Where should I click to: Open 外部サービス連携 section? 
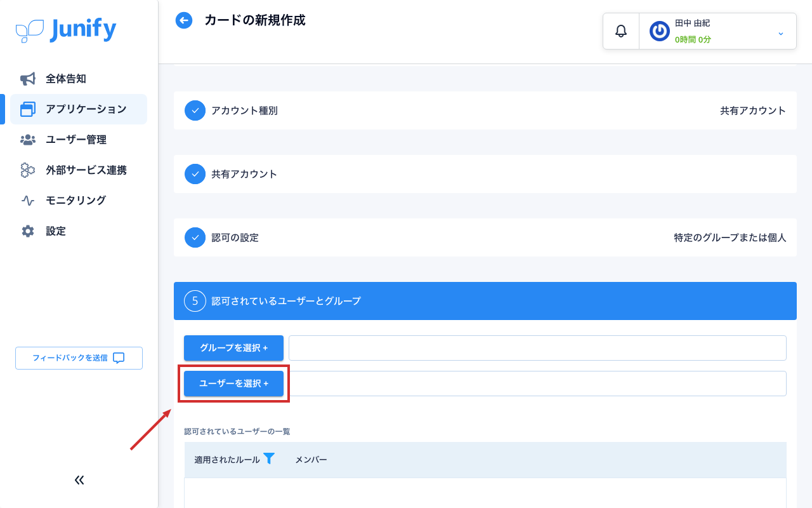tap(79, 170)
